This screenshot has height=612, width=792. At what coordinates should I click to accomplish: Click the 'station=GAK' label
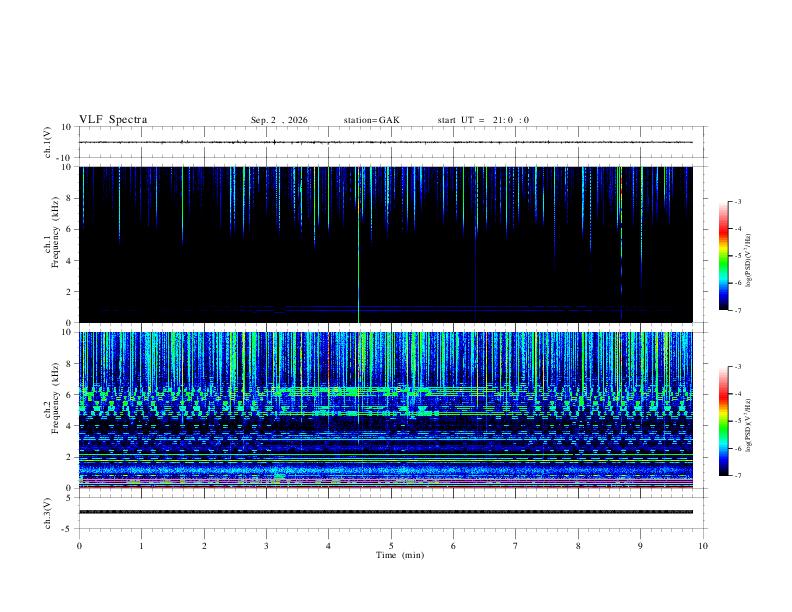[371, 120]
